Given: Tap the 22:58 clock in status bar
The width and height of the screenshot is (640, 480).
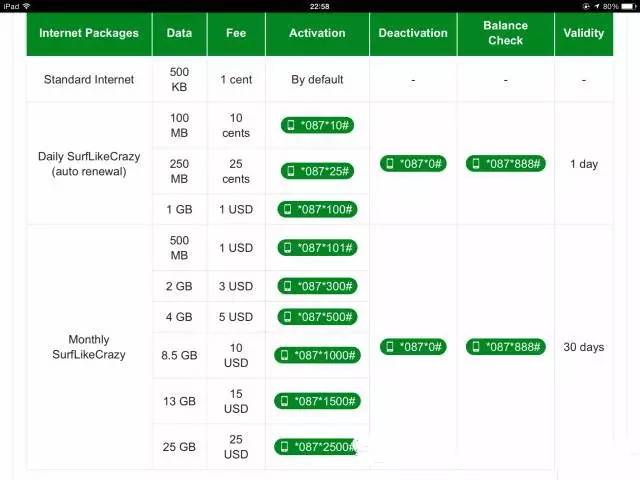Looking at the screenshot, I should click(320, 6).
